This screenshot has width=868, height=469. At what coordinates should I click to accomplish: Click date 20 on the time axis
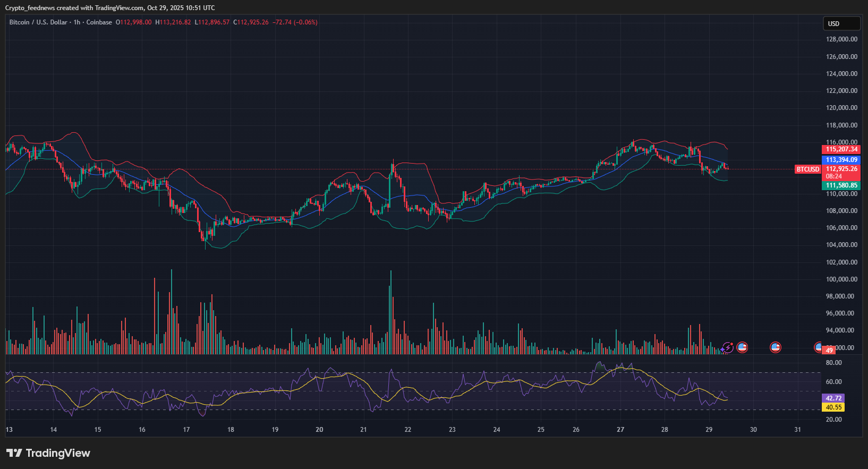[x=319, y=430]
